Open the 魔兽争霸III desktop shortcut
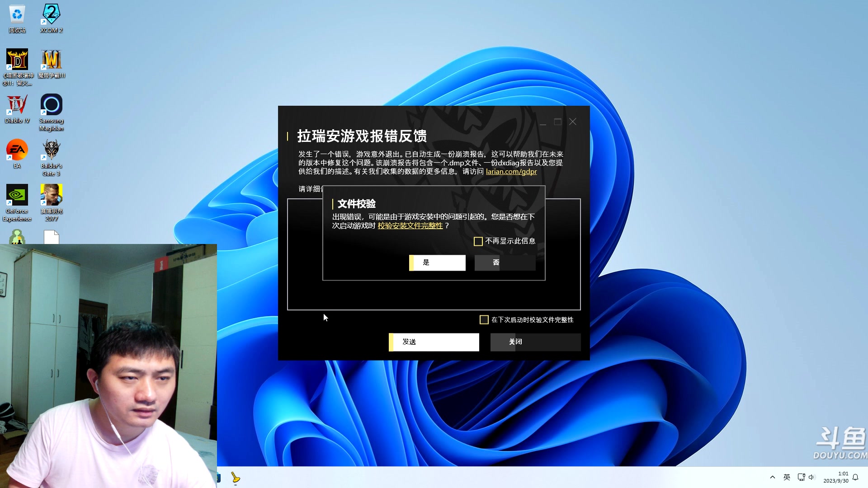868x488 pixels. click(51, 63)
